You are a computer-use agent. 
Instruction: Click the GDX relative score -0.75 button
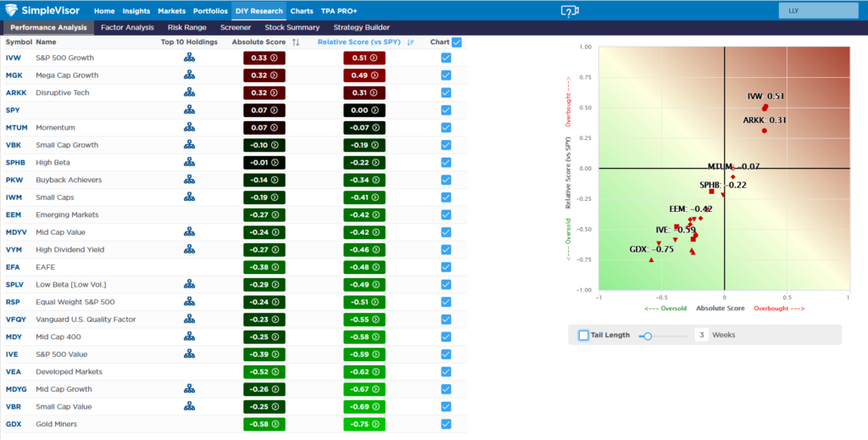pyautogui.click(x=364, y=424)
